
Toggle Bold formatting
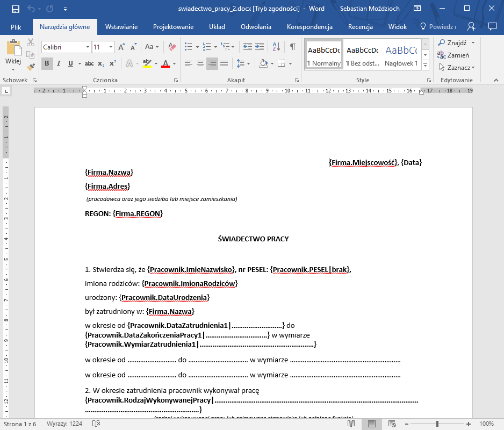point(47,63)
